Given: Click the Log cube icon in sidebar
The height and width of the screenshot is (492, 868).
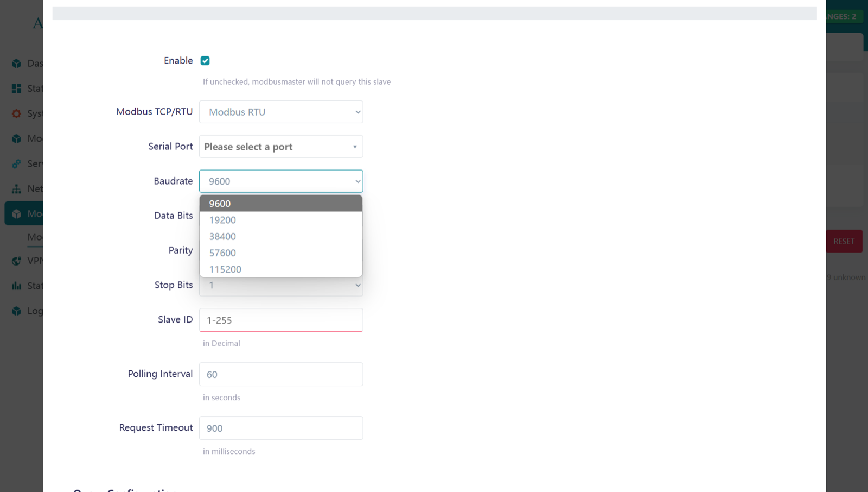Looking at the screenshot, I should [17, 310].
